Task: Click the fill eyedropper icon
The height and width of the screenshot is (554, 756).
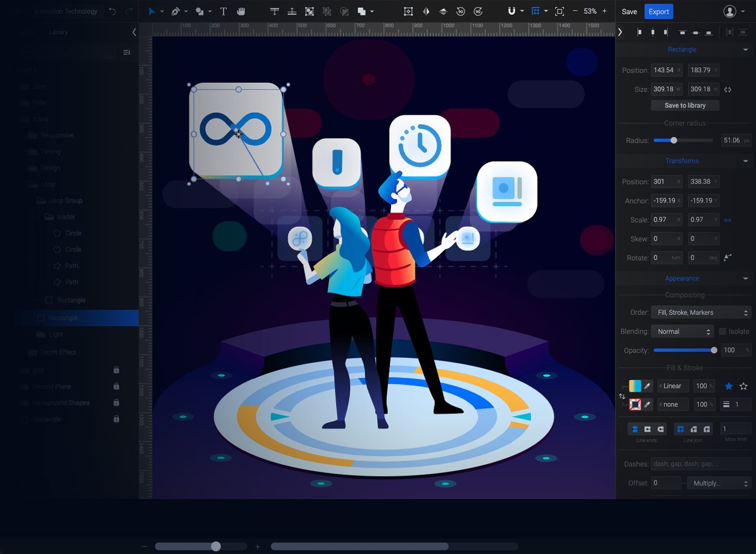Action: [647, 386]
